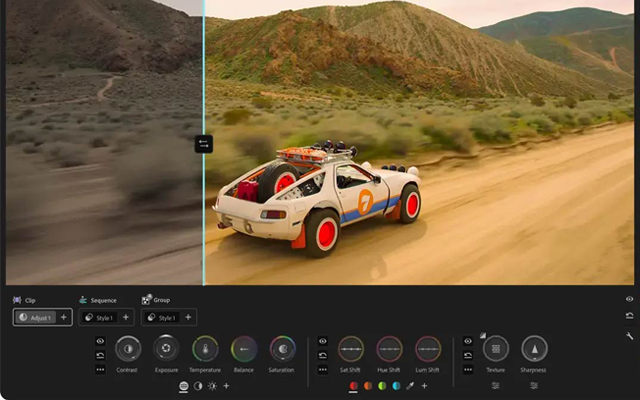The image size is (640, 400).
Task: Add a new layer in the Clip section
Action: (x=64, y=317)
